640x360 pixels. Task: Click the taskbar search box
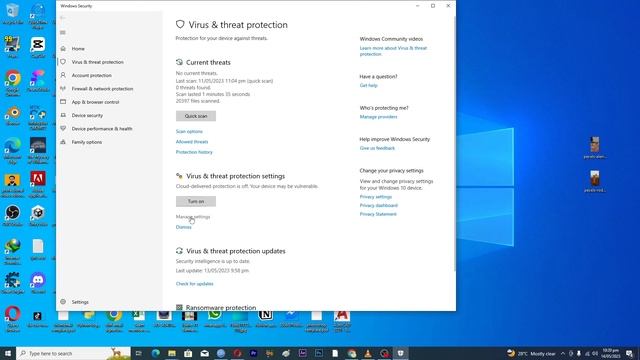pos(73,353)
